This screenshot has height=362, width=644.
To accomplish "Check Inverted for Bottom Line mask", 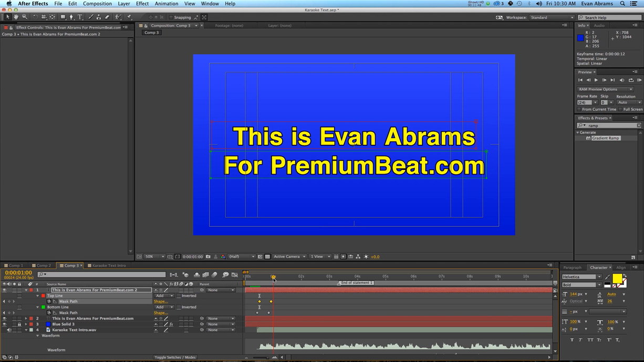I will [179, 307].
